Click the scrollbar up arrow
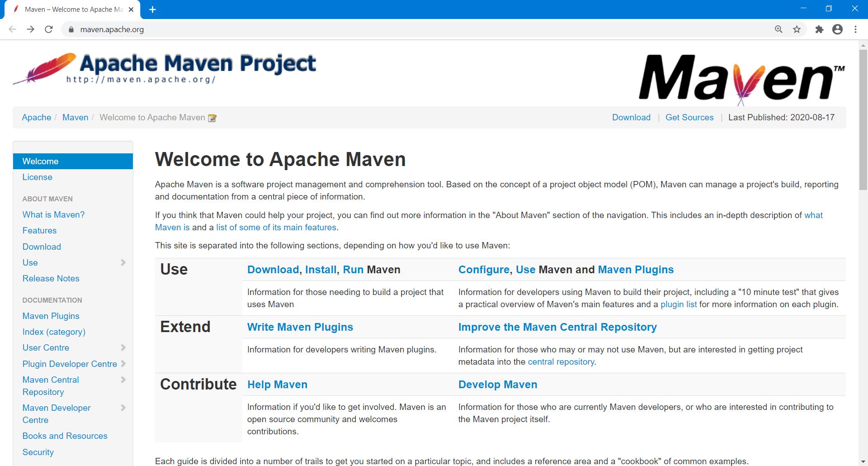The width and height of the screenshot is (868, 466). pos(863,45)
